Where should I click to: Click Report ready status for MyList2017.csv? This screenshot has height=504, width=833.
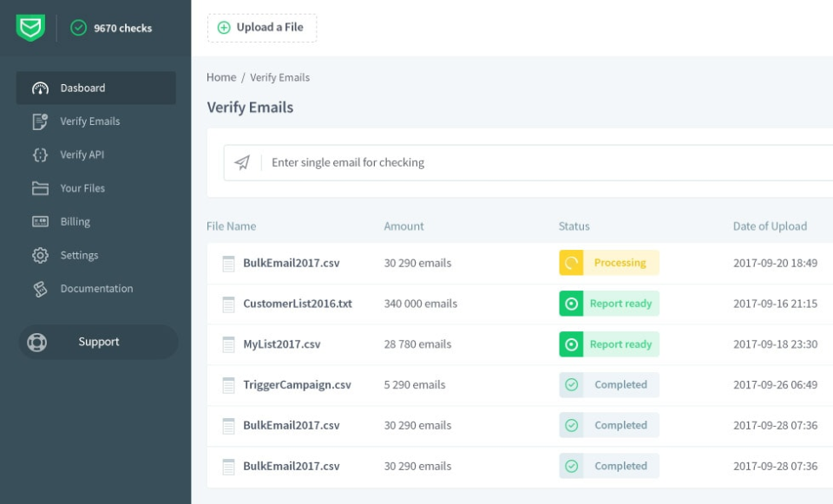pos(609,344)
